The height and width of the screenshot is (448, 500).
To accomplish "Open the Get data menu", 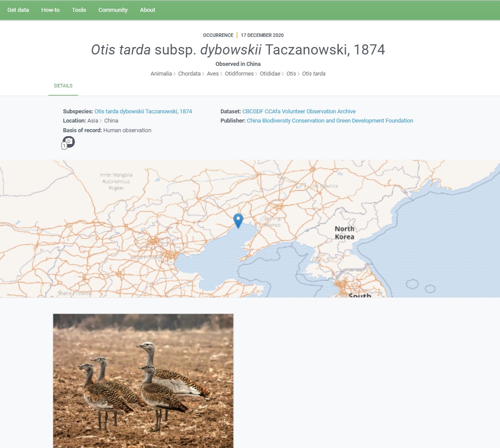I will click(18, 10).
